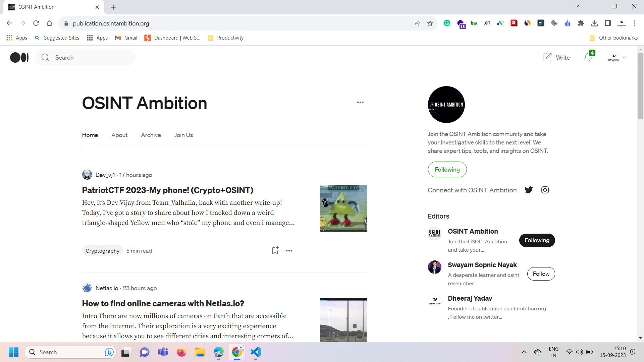Open Chrome extensions puzzle icon

pyautogui.click(x=581, y=23)
